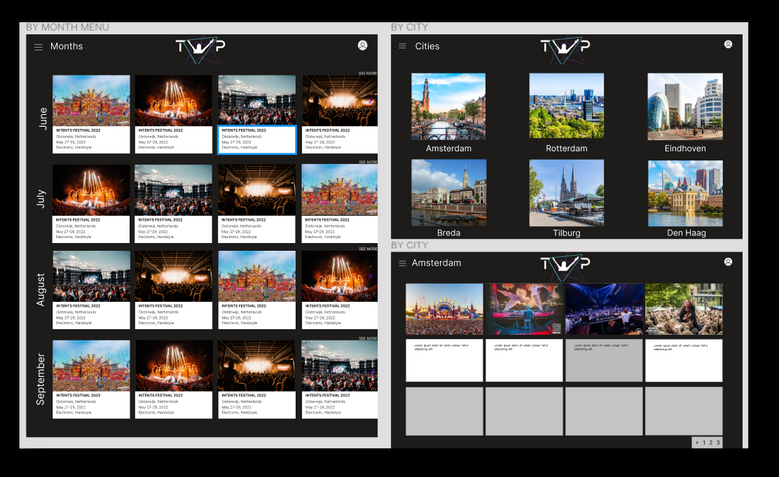
Task: Click the Breda city label
Action: pyautogui.click(x=449, y=233)
